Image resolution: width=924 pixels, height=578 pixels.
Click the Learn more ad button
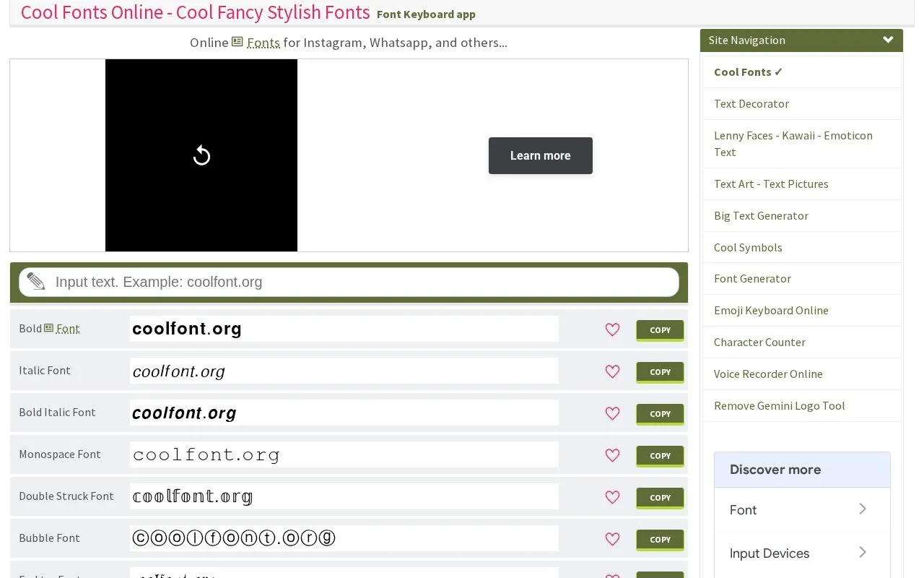click(541, 155)
